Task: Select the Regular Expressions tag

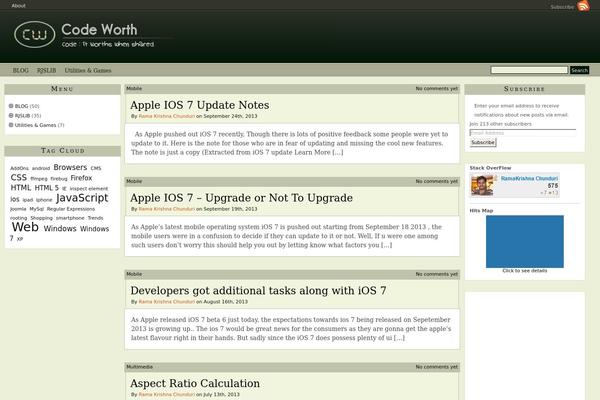Action: click(71, 209)
